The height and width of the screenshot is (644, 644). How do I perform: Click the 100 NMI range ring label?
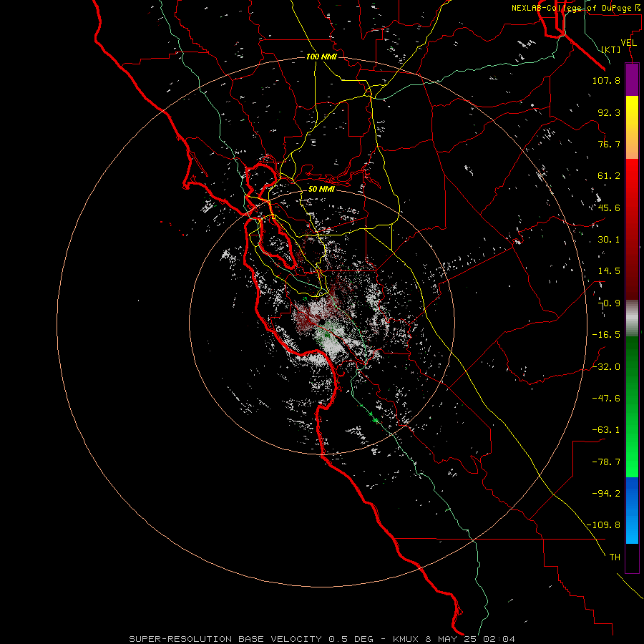coord(321,57)
